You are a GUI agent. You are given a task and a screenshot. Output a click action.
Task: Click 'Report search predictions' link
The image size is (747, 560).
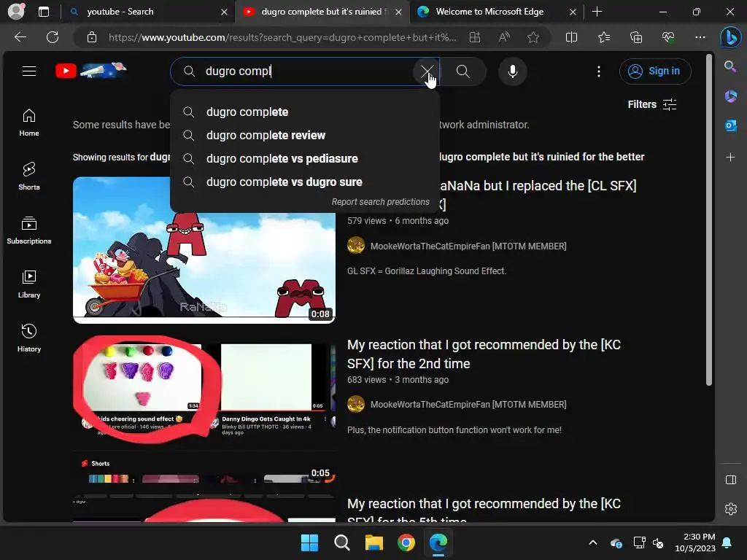click(380, 202)
